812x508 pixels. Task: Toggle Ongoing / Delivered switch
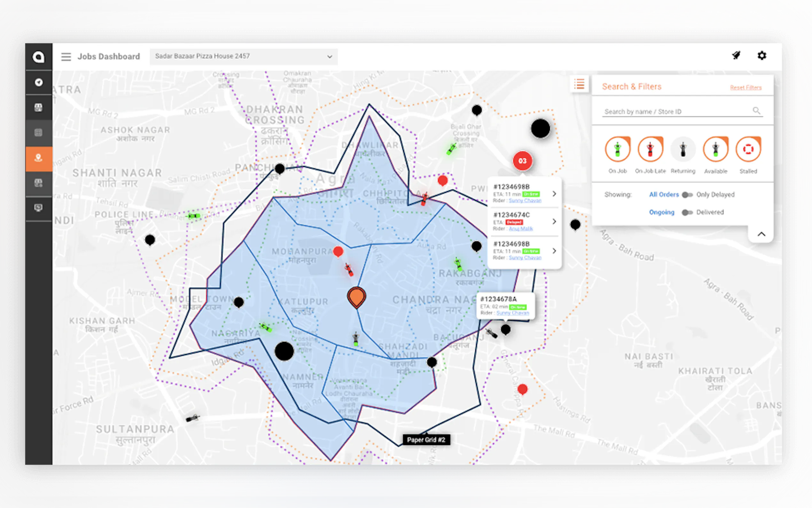pyautogui.click(x=687, y=212)
